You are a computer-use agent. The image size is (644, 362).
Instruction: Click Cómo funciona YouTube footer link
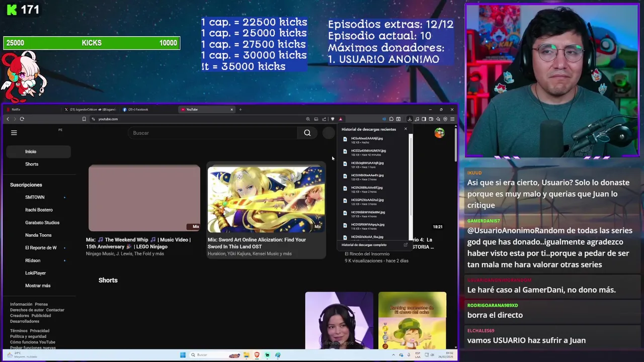[x=33, y=342]
